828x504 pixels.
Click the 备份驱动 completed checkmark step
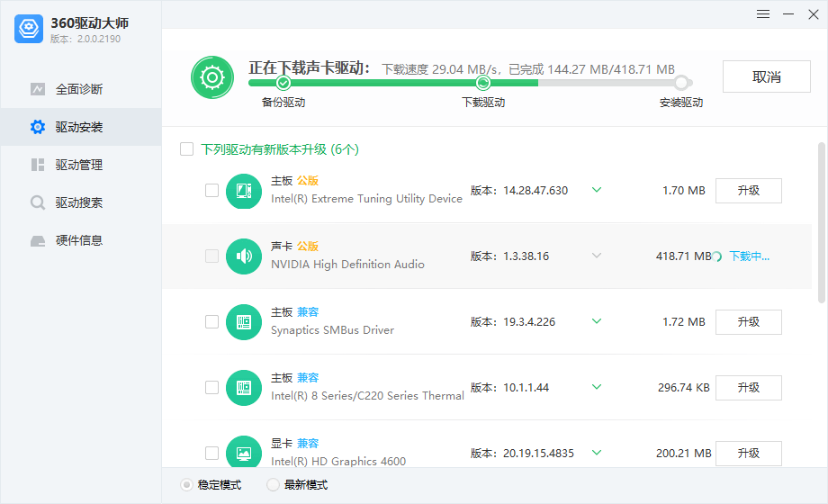click(283, 83)
